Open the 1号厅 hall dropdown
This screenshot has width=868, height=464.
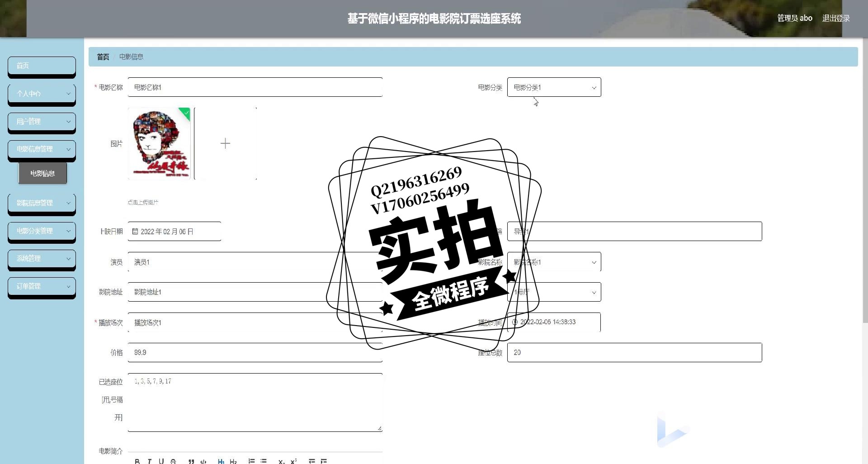pos(554,292)
